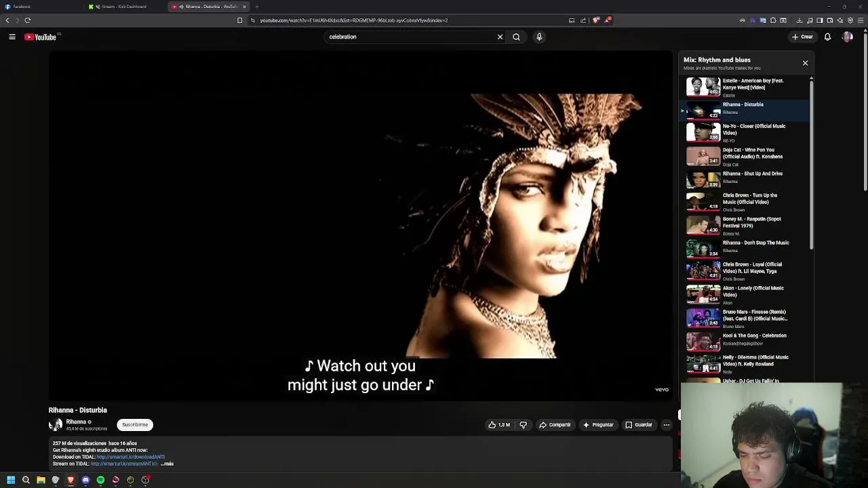Open the Rihanna channel name link
The width and height of the screenshot is (868, 488).
coord(75,422)
